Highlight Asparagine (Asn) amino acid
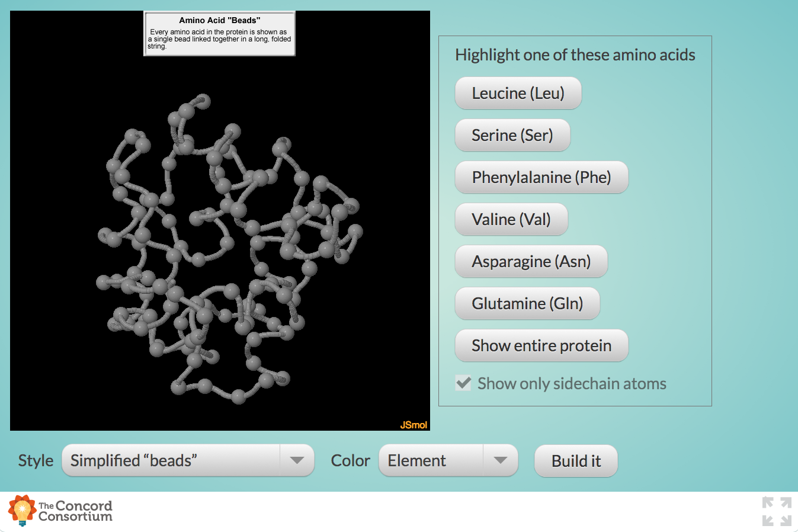798x532 pixels. click(531, 261)
